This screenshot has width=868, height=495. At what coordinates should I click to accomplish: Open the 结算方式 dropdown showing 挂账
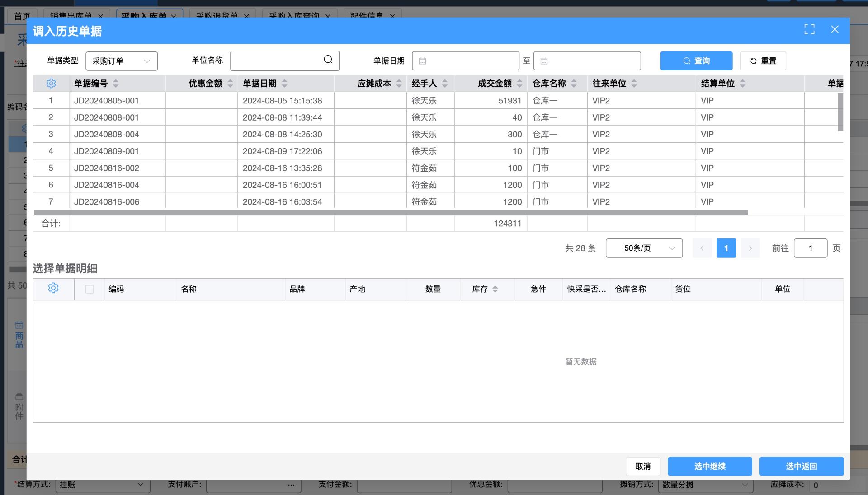pyautogui.click(x=102, y=485)
